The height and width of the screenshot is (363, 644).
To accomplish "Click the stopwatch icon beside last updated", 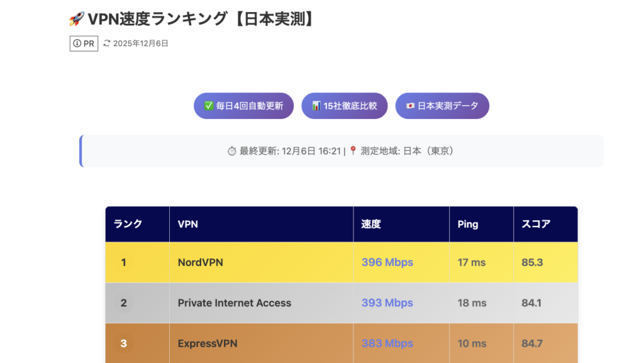I will click(231, 151).
